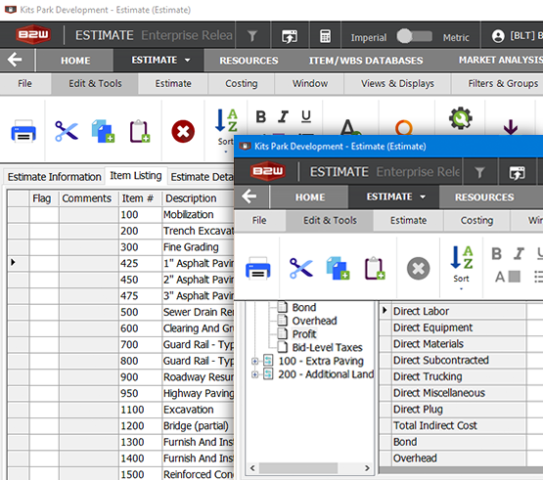Click Flag column header
The width and height of the screenshot is (543, 480).
point(44,198)
